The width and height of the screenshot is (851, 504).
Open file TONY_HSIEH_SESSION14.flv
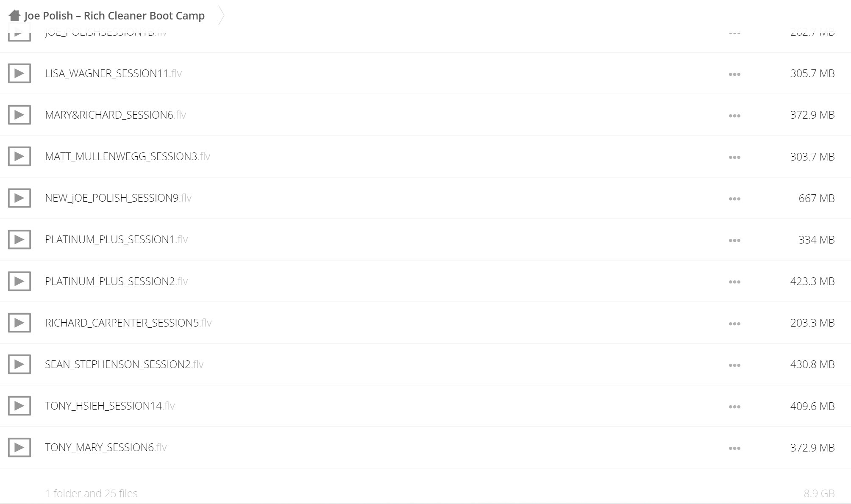[110, 406]
